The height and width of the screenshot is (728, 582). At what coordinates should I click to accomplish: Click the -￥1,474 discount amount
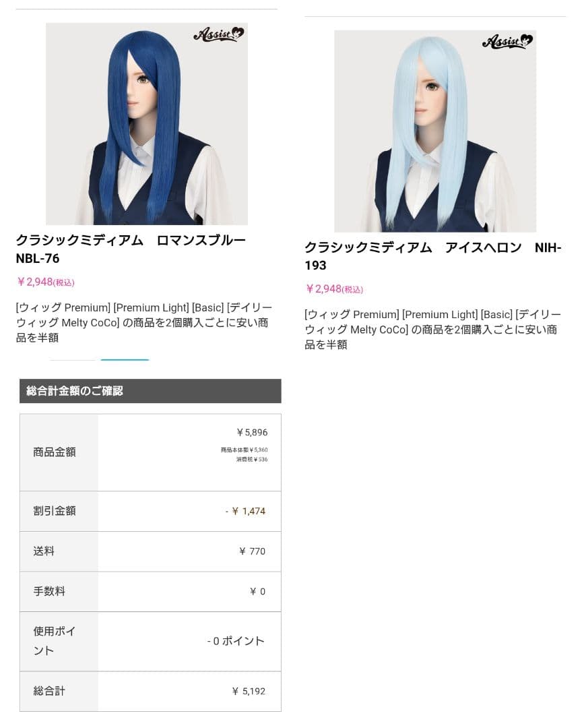click(245, 511)
